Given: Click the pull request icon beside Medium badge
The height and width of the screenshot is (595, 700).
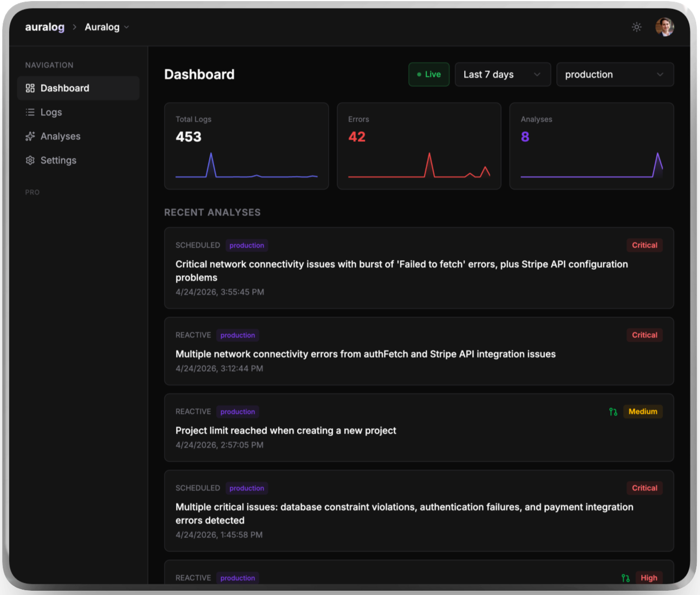Looking at the screenshot, I should point(613,412).
